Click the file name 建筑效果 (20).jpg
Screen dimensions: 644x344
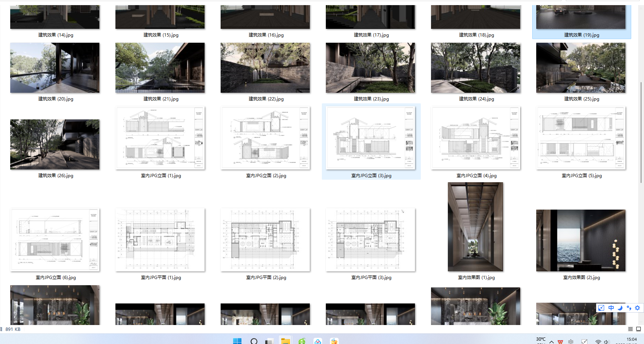56,99
